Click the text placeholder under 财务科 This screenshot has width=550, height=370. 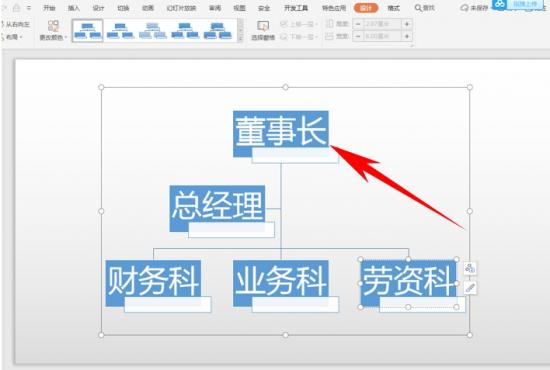pyautogui.click(x=168, y=304)
